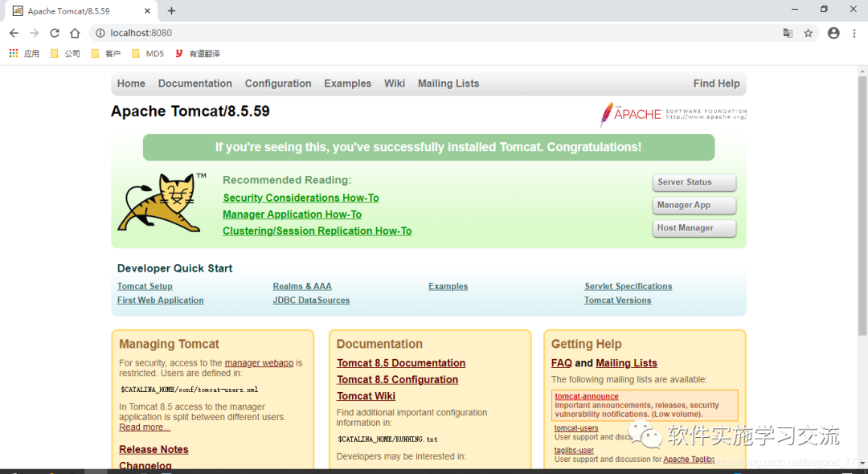Click Find Help in the navigation bar
Screen dimensions: 868x474
(716, 84)
